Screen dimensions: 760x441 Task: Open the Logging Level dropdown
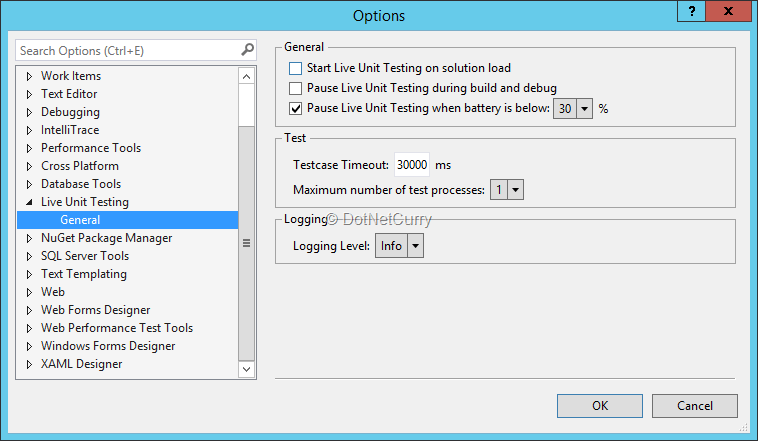(416, 246)
